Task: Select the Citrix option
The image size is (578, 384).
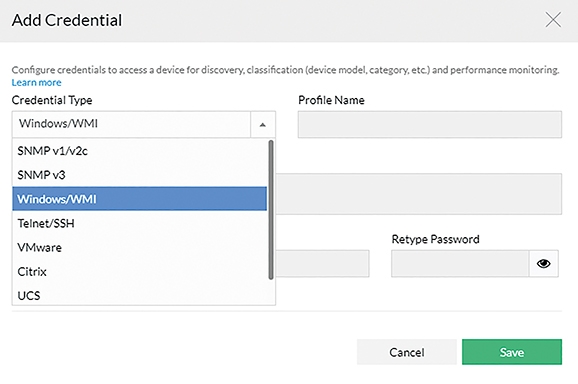Action: [x=139, y=272]
